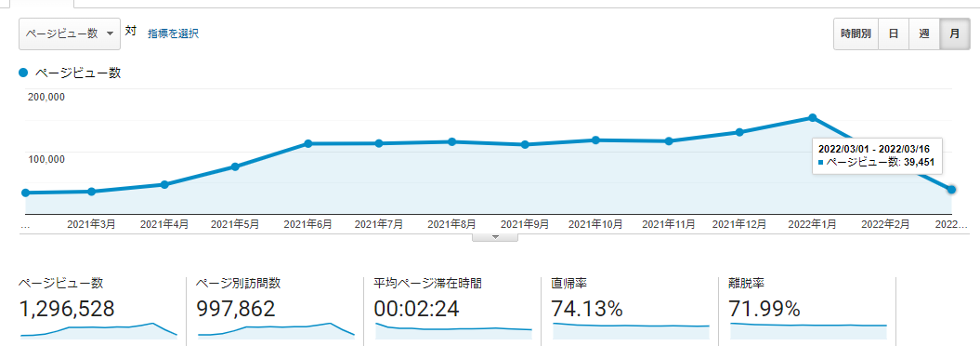Click the 2021年6月 data point
The height and width of the screenshot is (346, 980).
[x=308, y=143]
